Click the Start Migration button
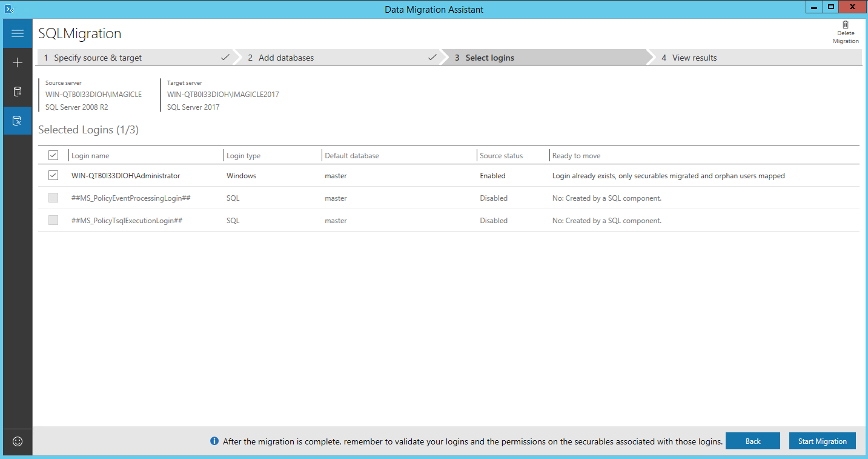Image resolution: width=868 pixels, height=459 pixels. point(822,441)
